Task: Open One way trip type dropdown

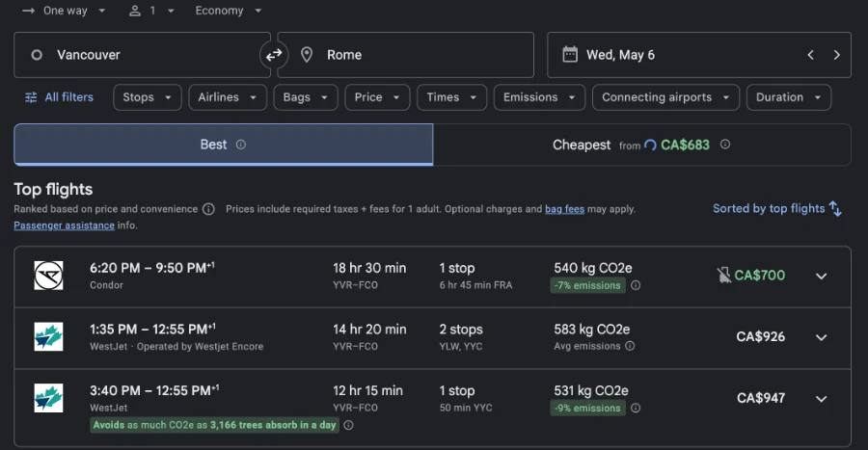Action: pyautogui.click(x=64, y=11)
